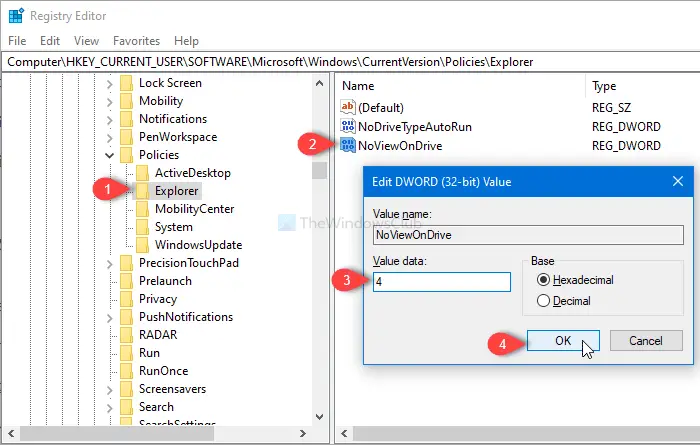Viewport: 700px width, 445px height.
Task: Click the Search folder icon
Action: (x=127, y=407)
